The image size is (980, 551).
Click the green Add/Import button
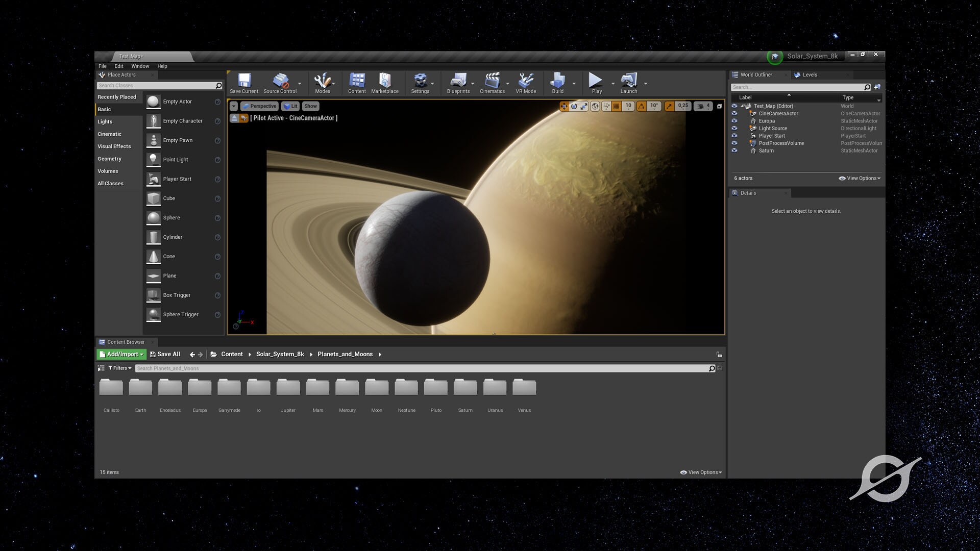[x=121, y=354]
